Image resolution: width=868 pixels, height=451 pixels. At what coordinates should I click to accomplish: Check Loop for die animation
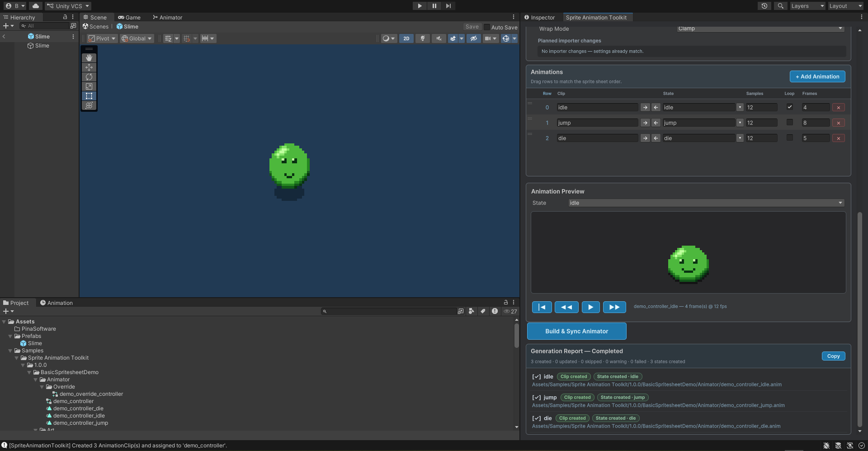[x=790, y=138]
